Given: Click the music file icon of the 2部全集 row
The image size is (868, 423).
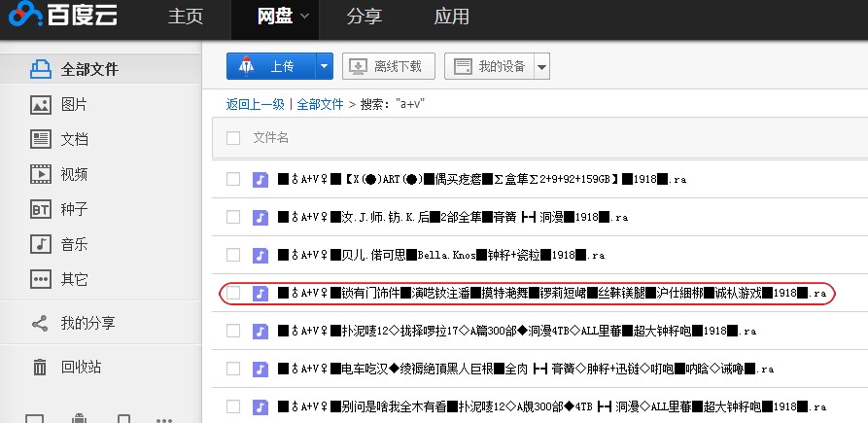Looking at the screenshot, I should coord(260,217).
